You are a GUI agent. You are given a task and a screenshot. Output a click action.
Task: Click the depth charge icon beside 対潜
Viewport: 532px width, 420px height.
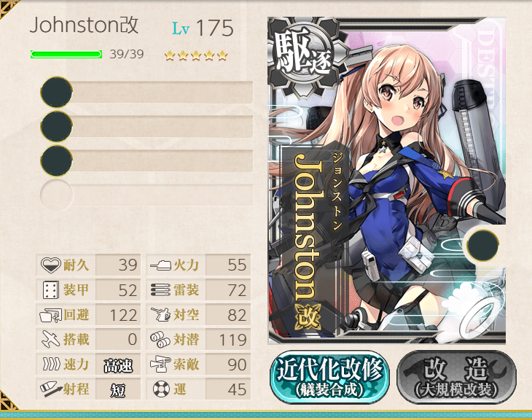tap(160, 340)
